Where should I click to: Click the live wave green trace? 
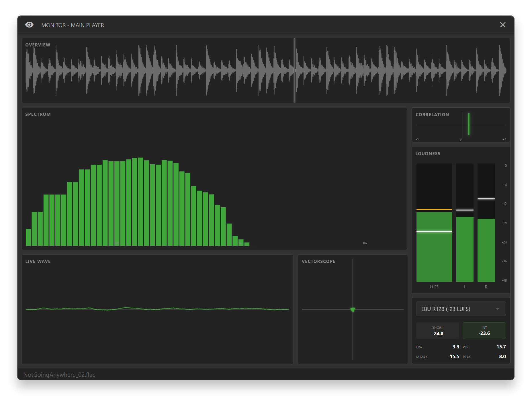coord(157,309)
